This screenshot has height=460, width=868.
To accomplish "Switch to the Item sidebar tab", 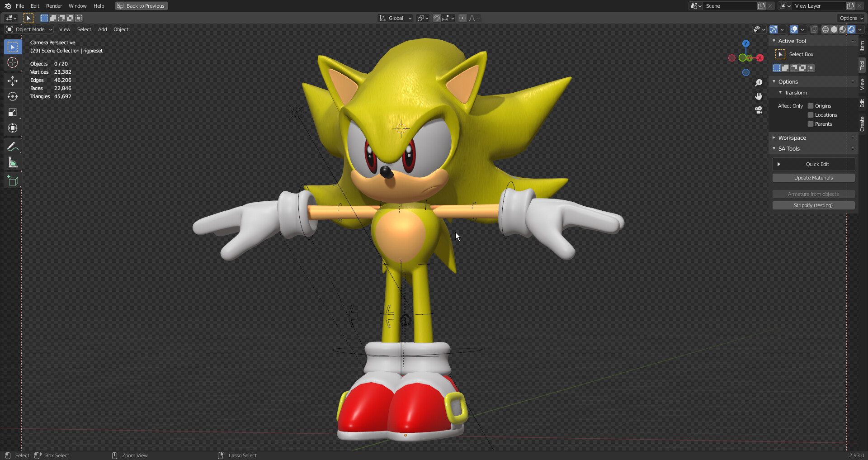I will tap(863, 46).
